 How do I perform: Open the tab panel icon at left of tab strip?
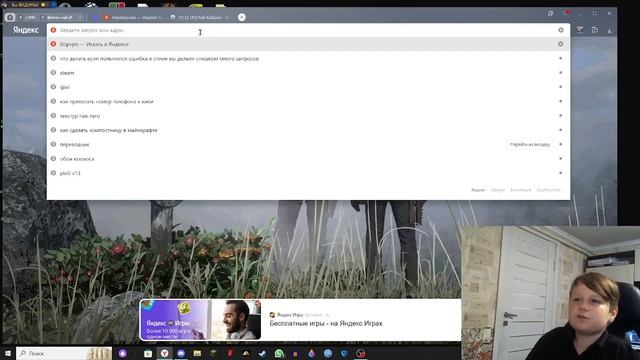click(x=10, y=17)
